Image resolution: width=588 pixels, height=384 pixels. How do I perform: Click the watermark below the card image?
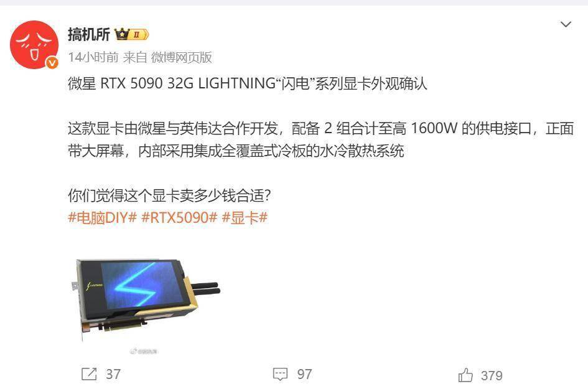tap(144, 352)
